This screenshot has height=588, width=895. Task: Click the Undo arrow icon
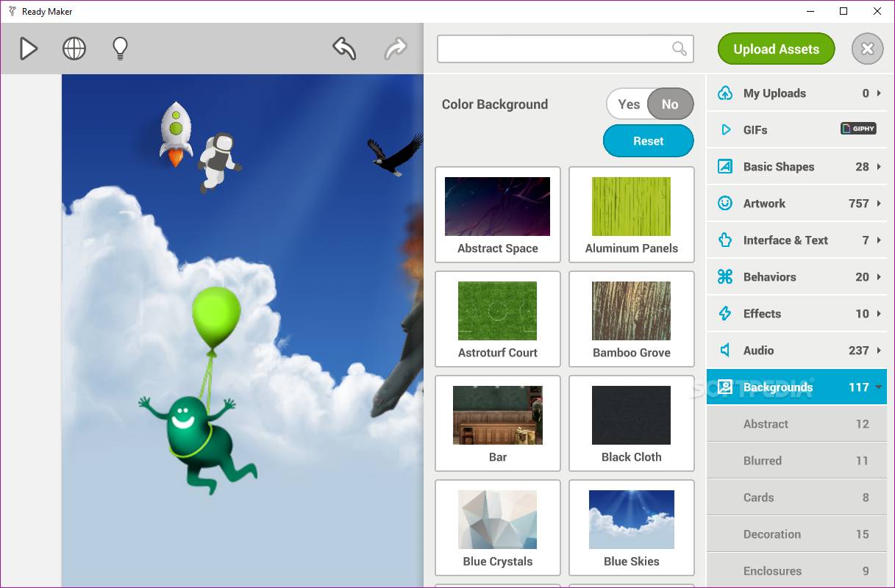[x=344, y=49]
